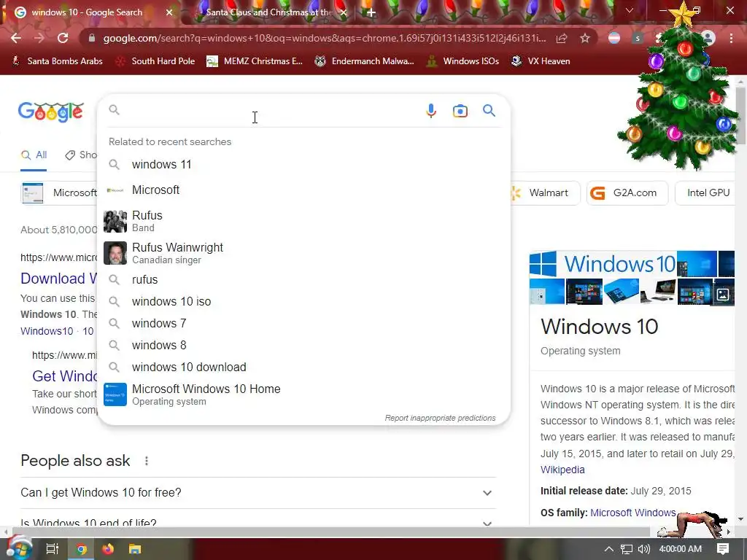This screenshot has width=747, height=560.
Task: Show hidden tray icons chevron
Action: point(609,549)
